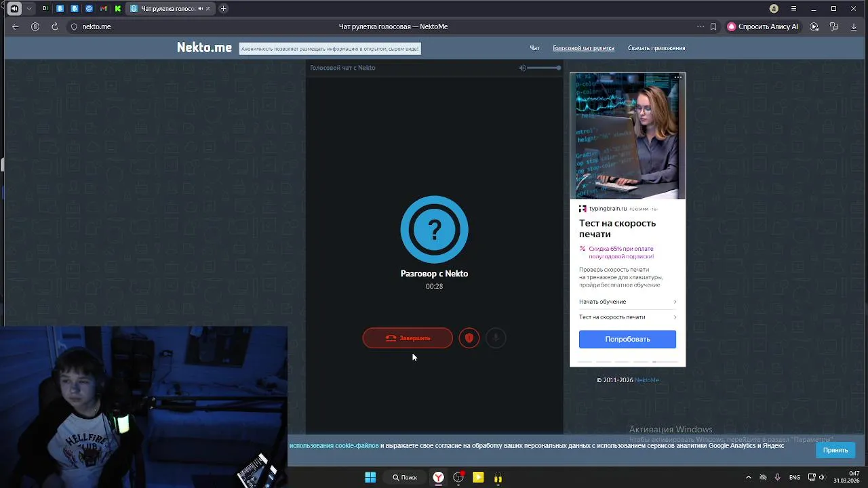The height and width of the screenshot is (488, 868).
Task: Click the browser sound indicator icon at far left of tab strip
Action: point(14,9)
